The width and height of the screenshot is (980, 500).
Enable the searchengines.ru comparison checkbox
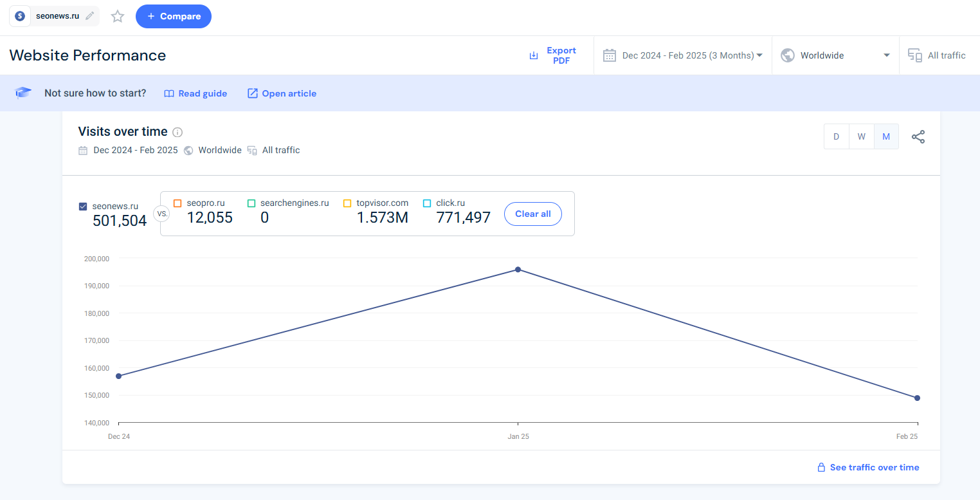(251, 203)
